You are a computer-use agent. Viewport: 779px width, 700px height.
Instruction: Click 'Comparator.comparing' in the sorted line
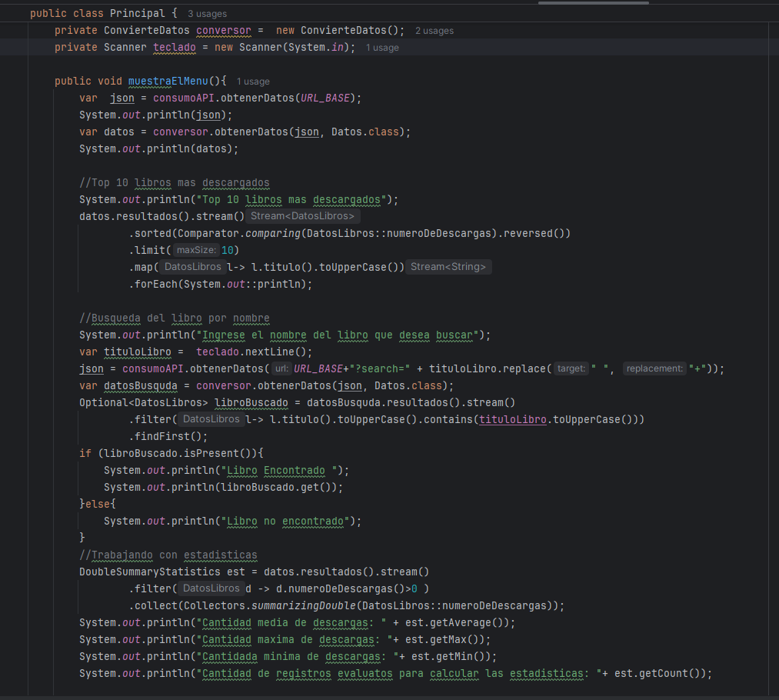pos(239,234)
